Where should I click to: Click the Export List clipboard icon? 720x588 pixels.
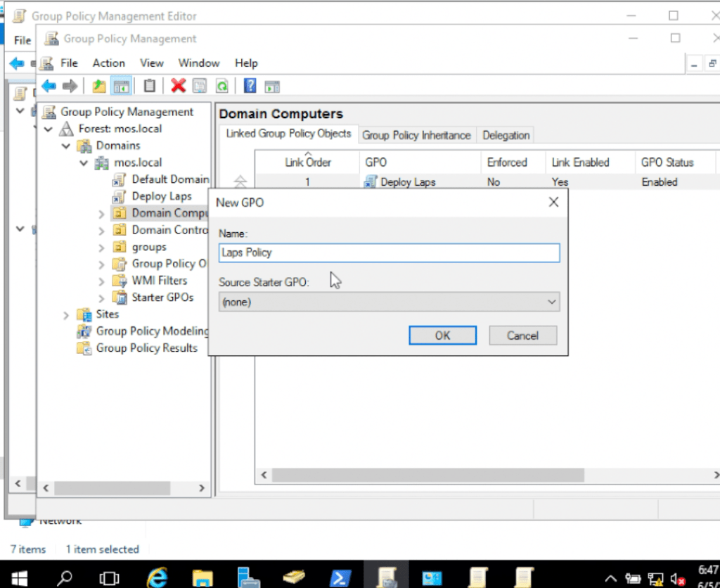click(x=150, y=86)
